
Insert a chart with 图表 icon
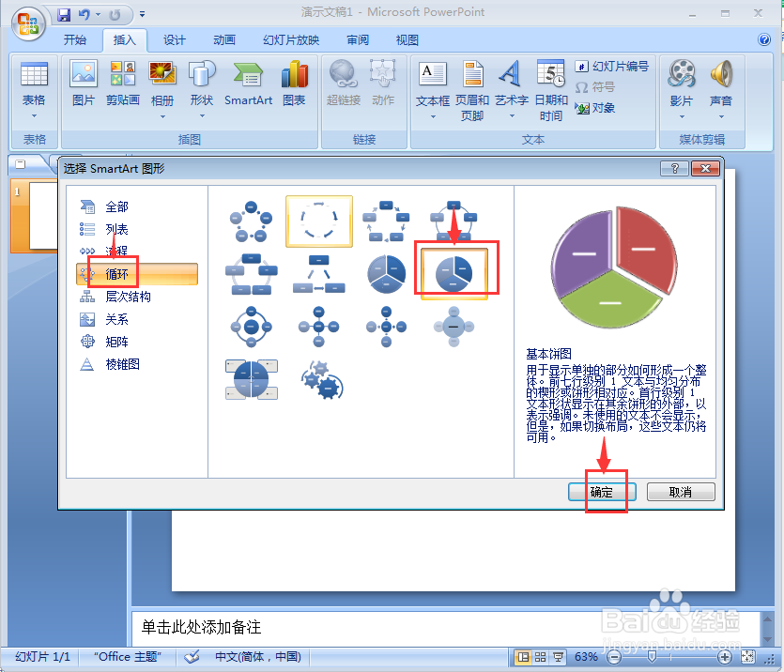click(x=294, y=83)
